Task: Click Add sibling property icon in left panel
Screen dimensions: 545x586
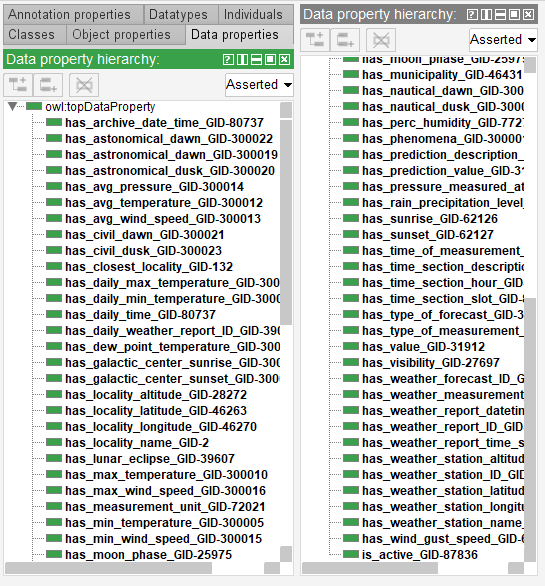Action: (x=48, y=85)
